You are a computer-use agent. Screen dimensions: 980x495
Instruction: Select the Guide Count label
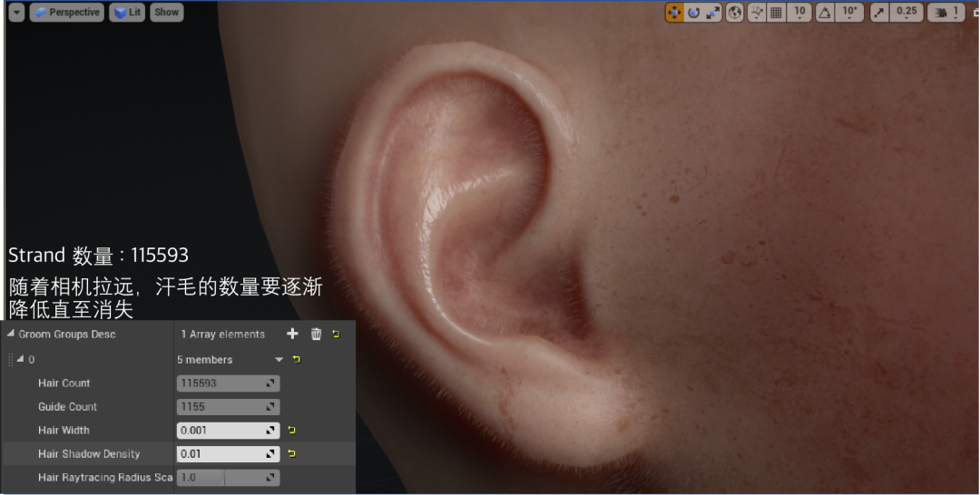67,406
